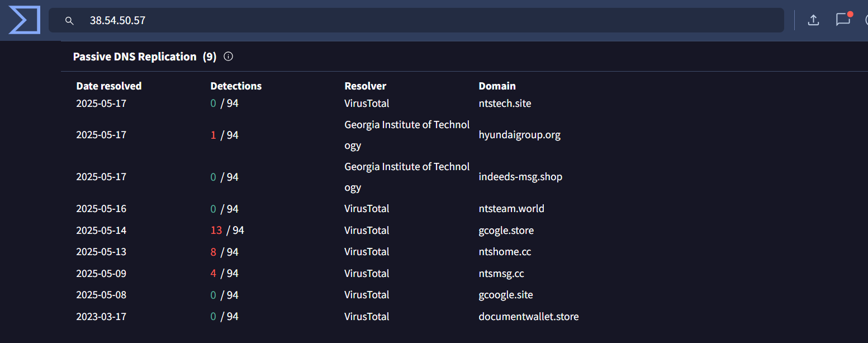
Task: Click the VirusTotal logo
Action: (x=24, y=20)
